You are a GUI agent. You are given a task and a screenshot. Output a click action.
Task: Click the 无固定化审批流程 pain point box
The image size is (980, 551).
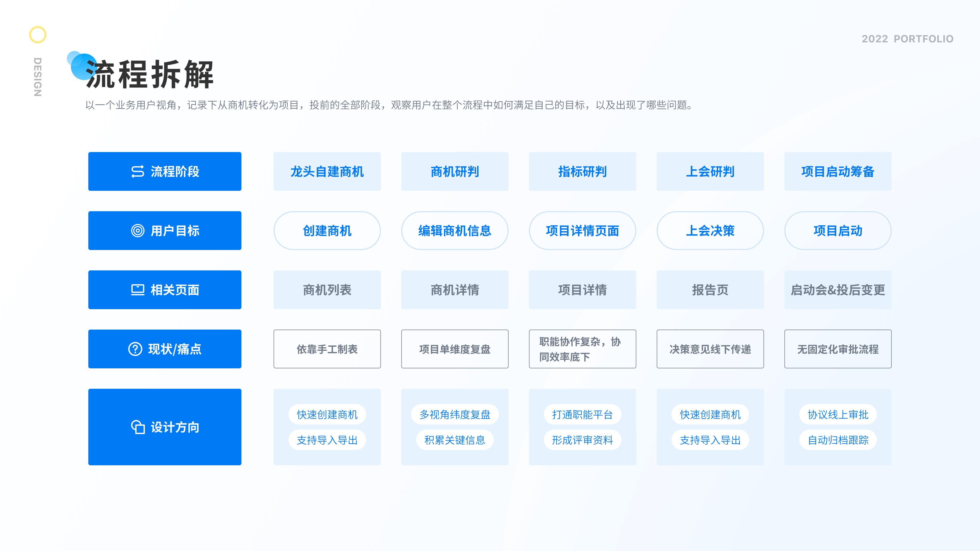[838, 349]
